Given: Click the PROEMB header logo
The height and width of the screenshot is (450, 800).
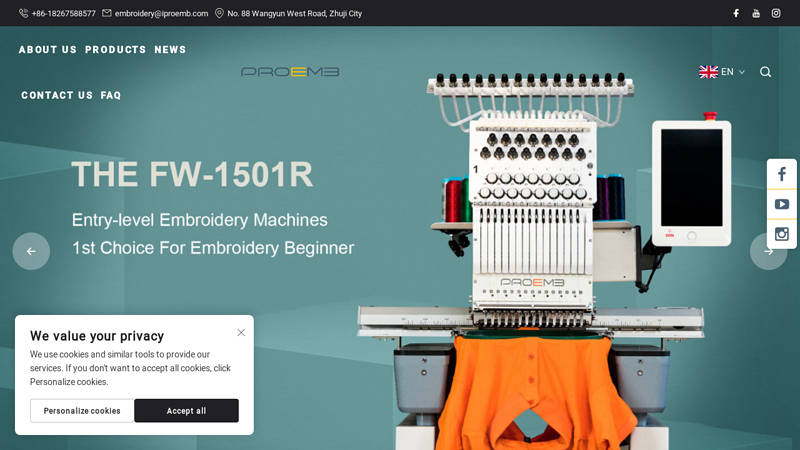Looking at the screenshot, I should click(290, 72).
